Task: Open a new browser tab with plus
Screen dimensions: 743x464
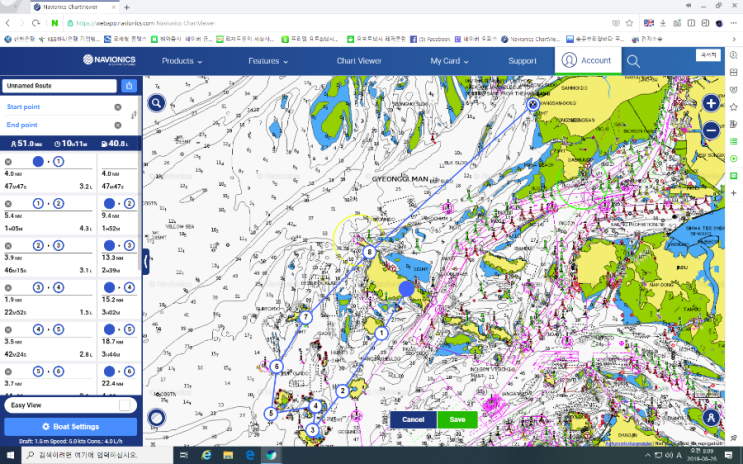Action: 127,7
